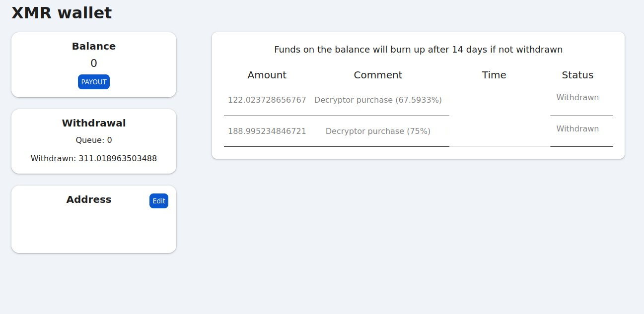Select the Balance card title
This screenshot has width=644, height=314.
point(94,46)
